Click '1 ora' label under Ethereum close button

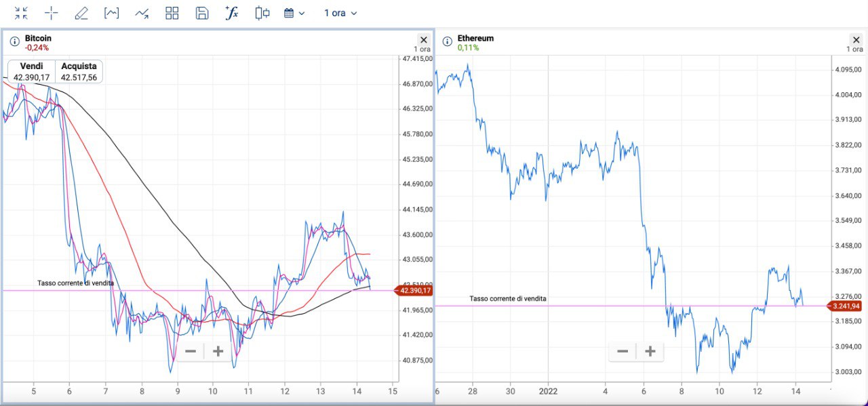[x=854, y=49]
